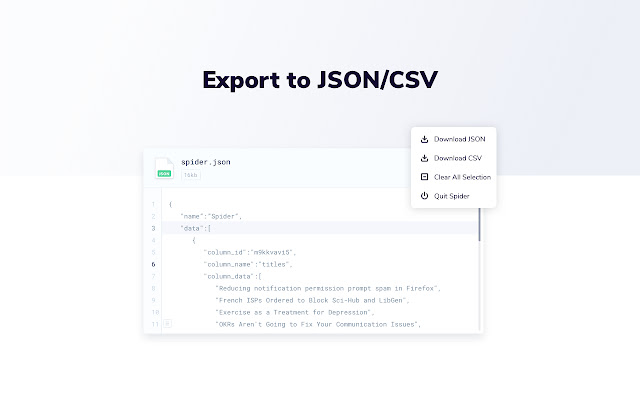The image size is (640, 400).
Task: Click the "column_data":[ line
Action: click(232, 276)
